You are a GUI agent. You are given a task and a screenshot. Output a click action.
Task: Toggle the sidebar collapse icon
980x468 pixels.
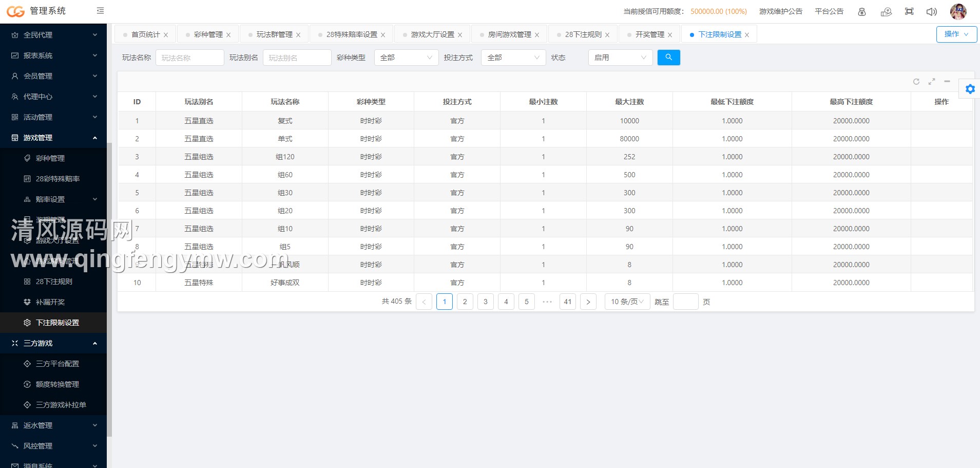click(x=100, y=11)
